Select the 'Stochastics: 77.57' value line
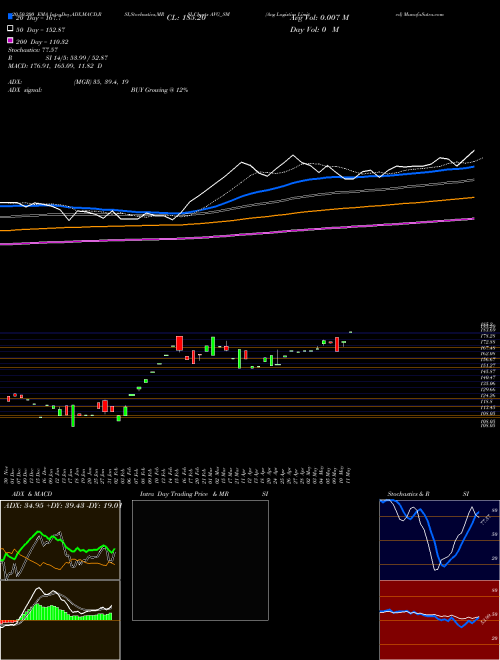 32,50
